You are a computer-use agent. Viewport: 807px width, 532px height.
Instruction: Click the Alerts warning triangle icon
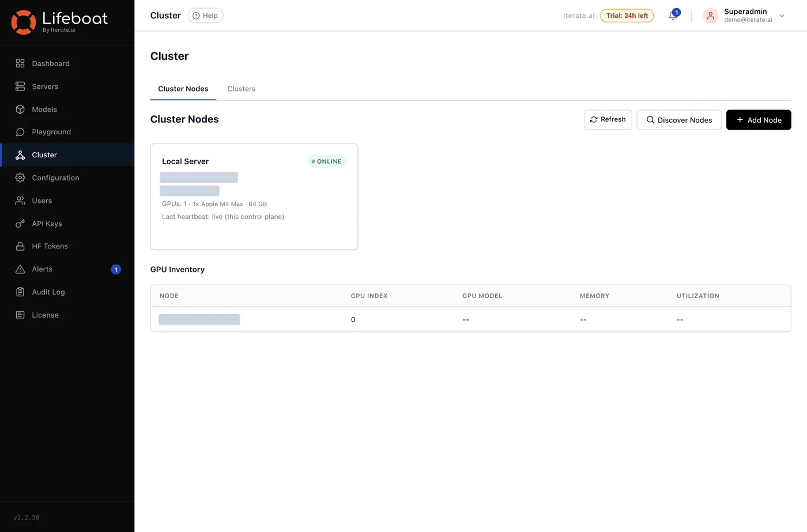(20, 269)
